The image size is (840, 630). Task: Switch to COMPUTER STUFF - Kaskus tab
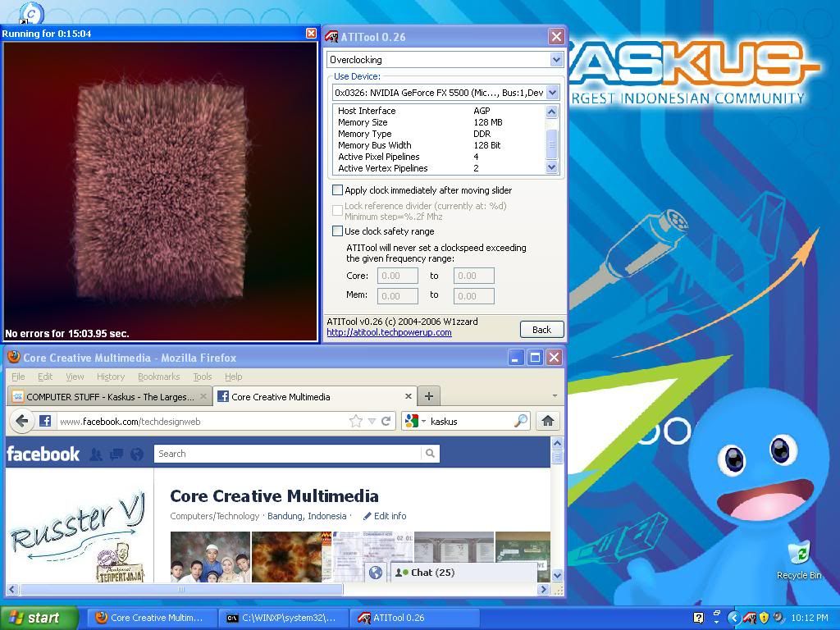(x=109, y=396)
